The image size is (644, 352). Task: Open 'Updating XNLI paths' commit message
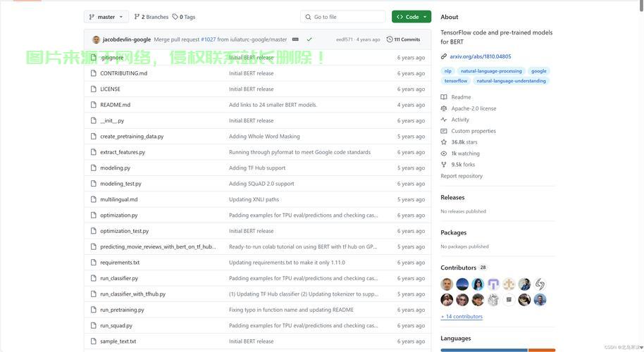click(254, 199)
